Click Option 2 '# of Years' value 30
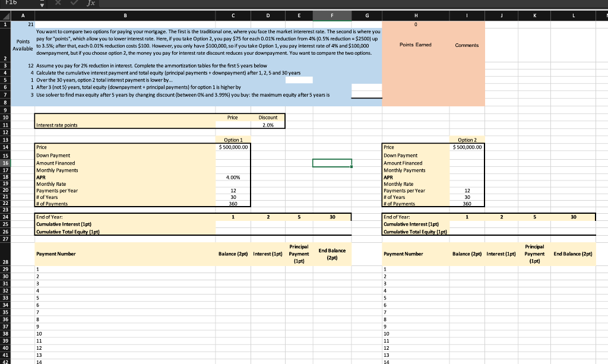This screenshot has width=608, height=364. 467,197
